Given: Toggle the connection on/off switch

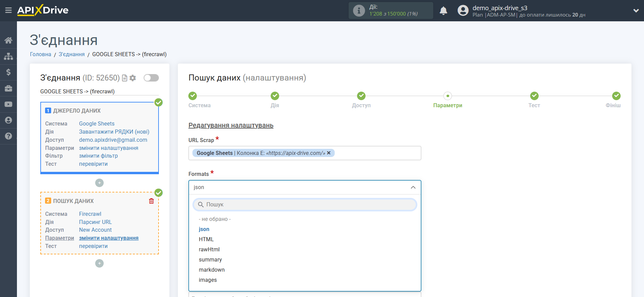Looking at the screenshot, I should pyautogui.click(x=151, y=78).
